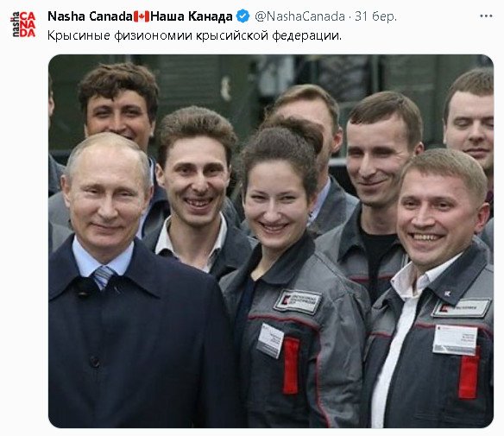Open the Nasha Canada profile avatar
Screen dimensions: 504x436
[23, 24]
